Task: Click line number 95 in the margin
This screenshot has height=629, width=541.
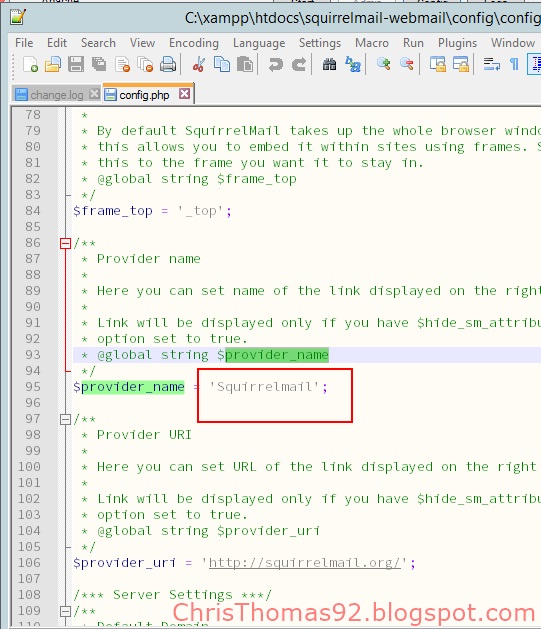Action: 33,387
